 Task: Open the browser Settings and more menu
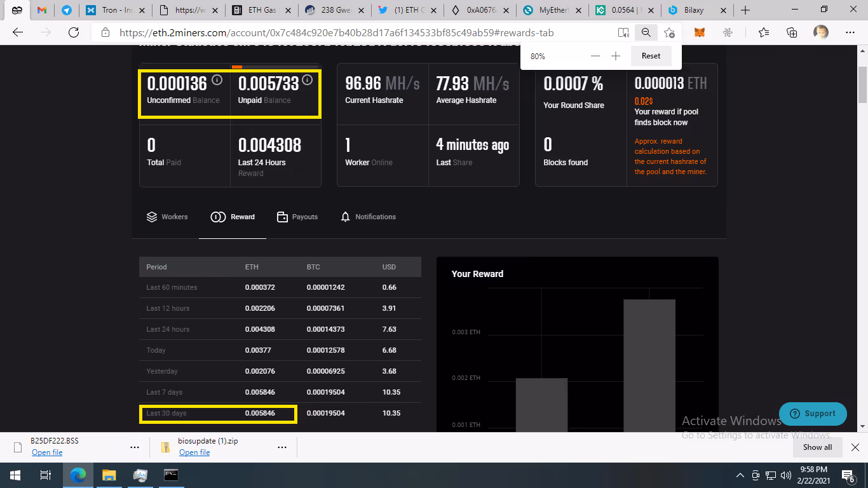point(850,33)
